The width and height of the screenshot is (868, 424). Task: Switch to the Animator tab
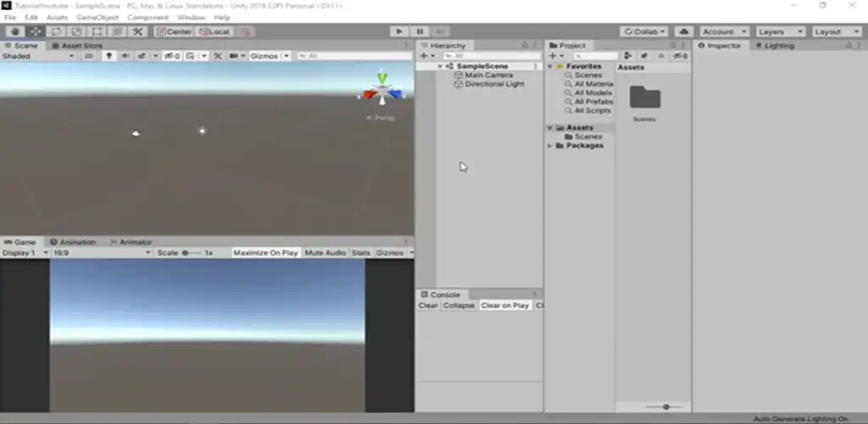click(x=131, y=242)
